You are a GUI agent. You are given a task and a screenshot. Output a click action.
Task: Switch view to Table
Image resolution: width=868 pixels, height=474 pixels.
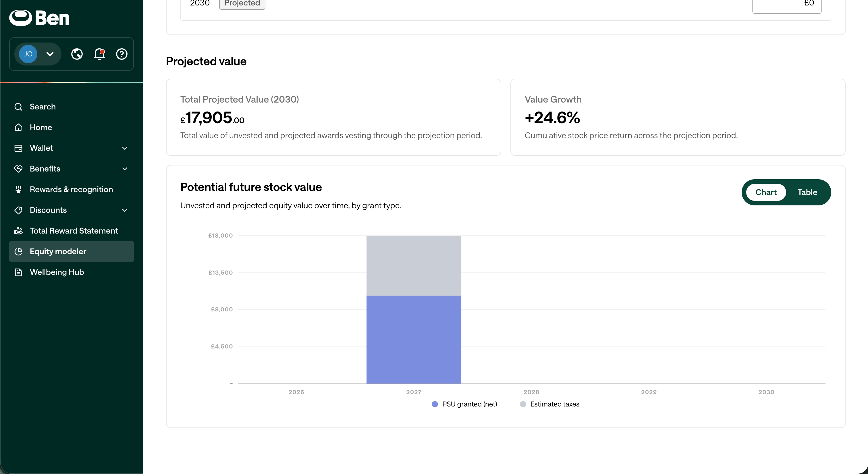coord(807,192)
